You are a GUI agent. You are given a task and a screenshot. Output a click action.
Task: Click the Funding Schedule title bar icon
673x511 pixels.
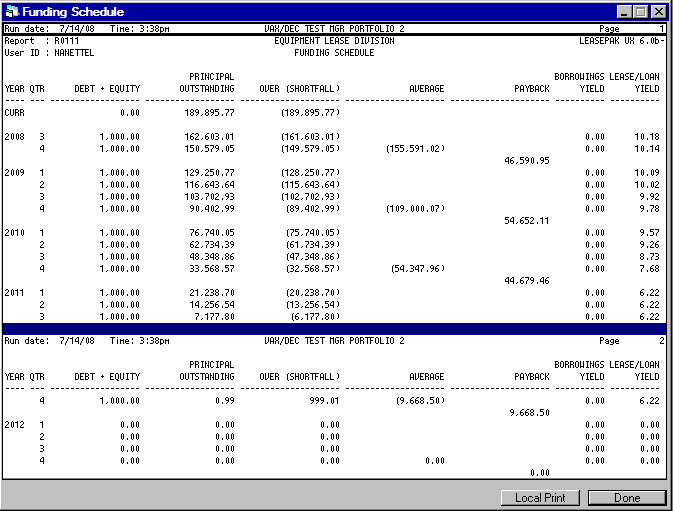12,12
